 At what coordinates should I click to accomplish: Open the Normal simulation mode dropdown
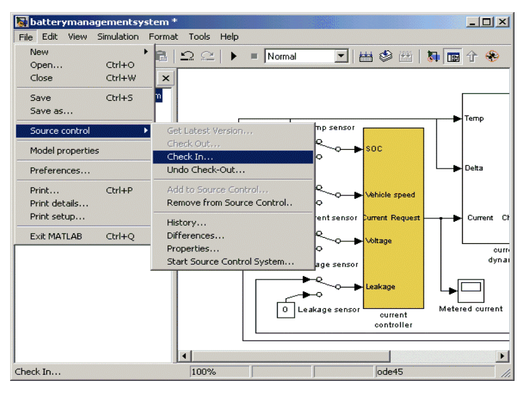tap(341, 57)
